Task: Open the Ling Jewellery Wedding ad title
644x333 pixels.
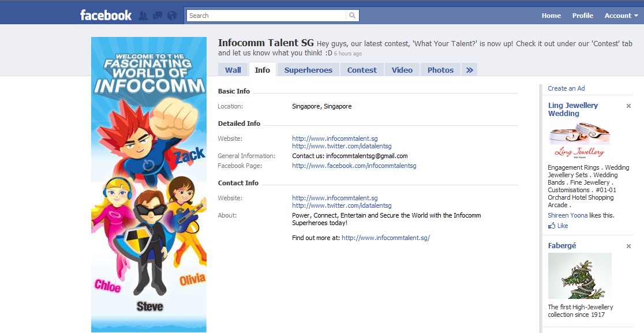Action: click(573, 109)
